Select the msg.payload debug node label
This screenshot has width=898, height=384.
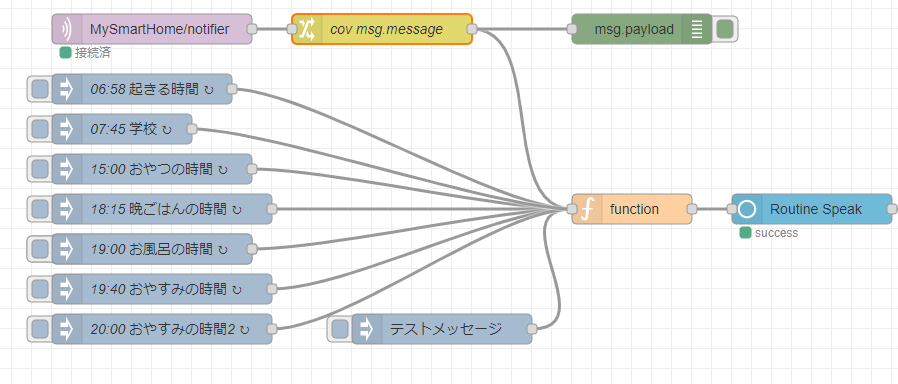[634, 29]
